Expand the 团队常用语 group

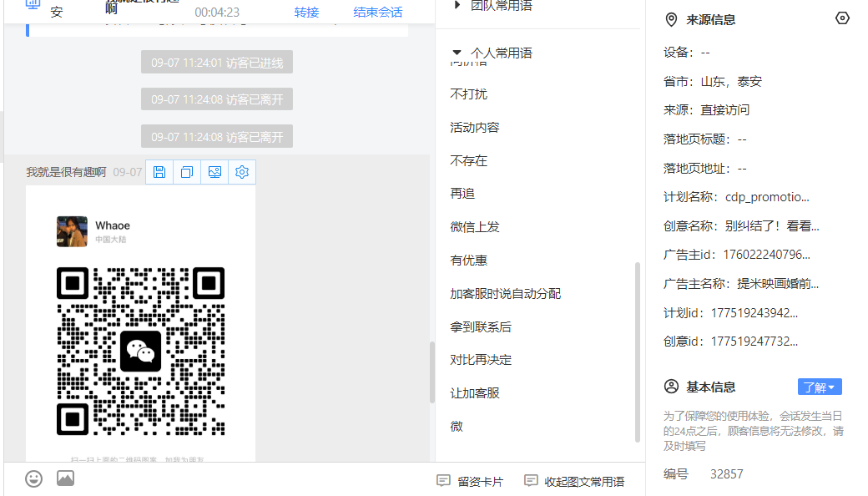tap(457, 5)
